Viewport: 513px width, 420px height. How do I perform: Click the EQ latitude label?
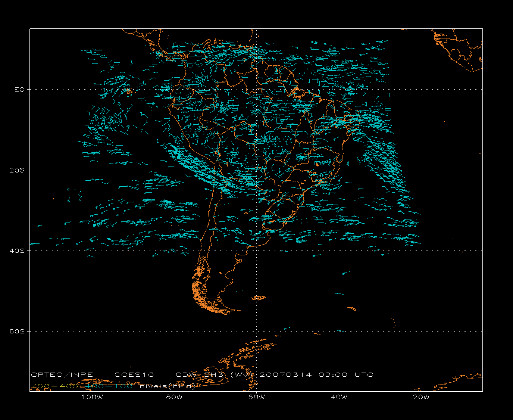(19, 90)
